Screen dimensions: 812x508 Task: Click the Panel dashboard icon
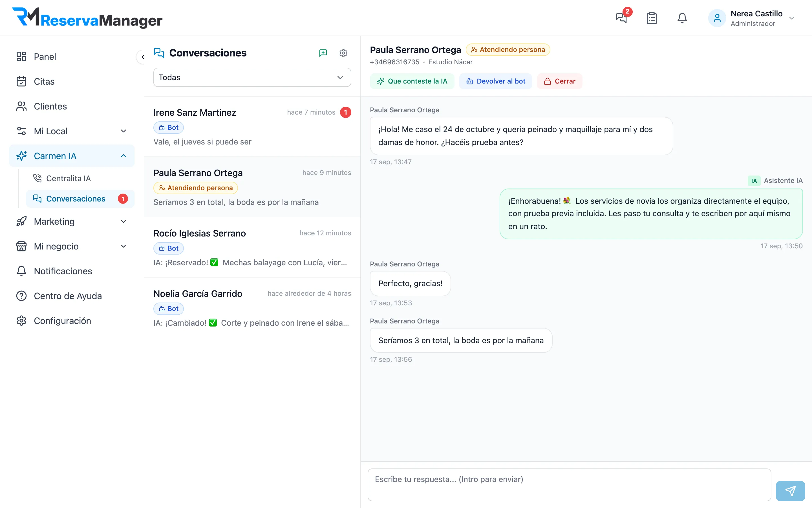(x=21, y=56)
